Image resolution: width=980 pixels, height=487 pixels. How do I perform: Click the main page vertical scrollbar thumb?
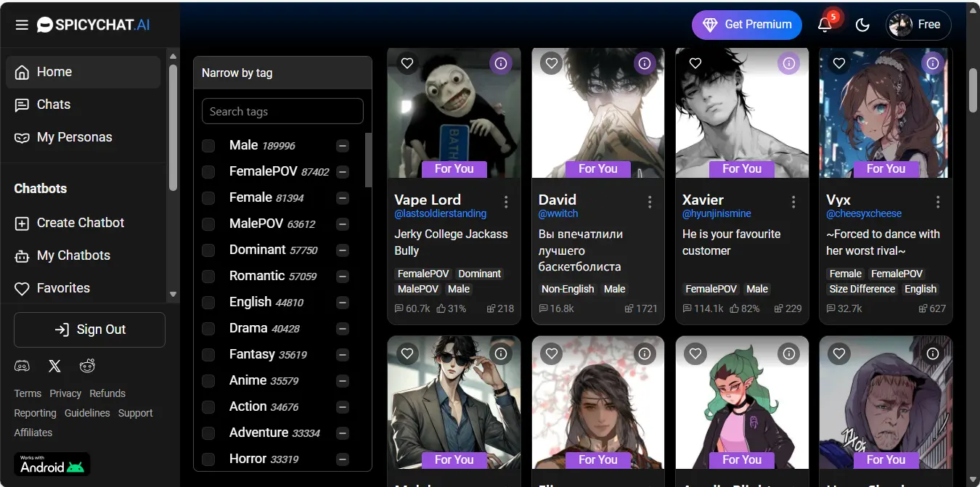coord(973,90)
